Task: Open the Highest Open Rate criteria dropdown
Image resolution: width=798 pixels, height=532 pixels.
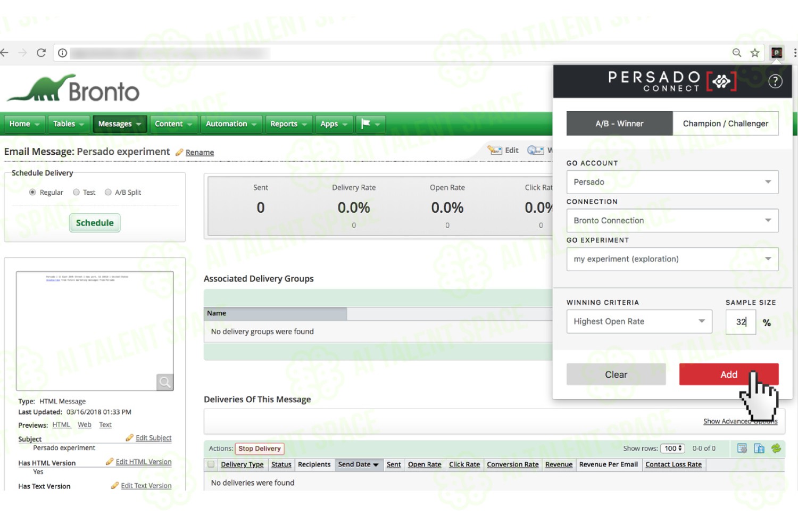Action: tap(639, 321)
